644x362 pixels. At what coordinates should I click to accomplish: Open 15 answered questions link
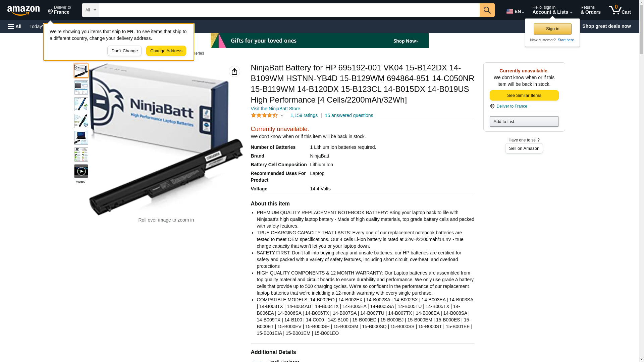tap(349, 115)
